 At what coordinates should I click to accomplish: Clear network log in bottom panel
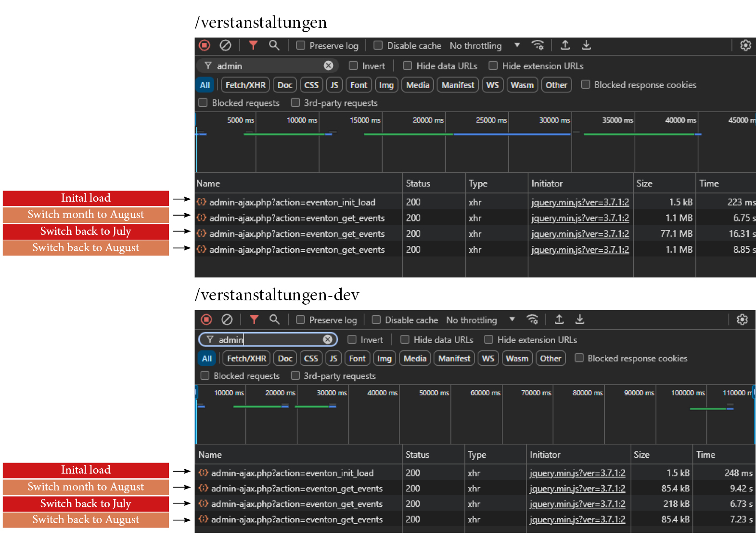click(x=227, y=320)
